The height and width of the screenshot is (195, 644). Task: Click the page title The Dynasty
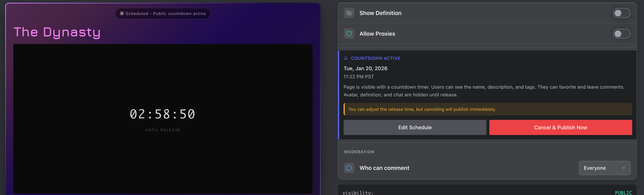(57, 32)
